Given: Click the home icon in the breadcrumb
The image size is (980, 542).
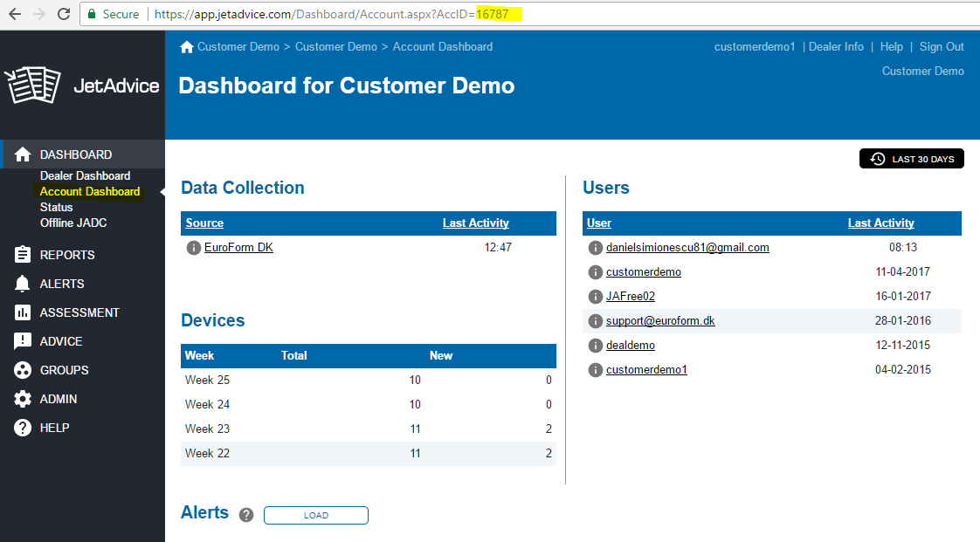Looking at the screenshot, I should 186,47.
